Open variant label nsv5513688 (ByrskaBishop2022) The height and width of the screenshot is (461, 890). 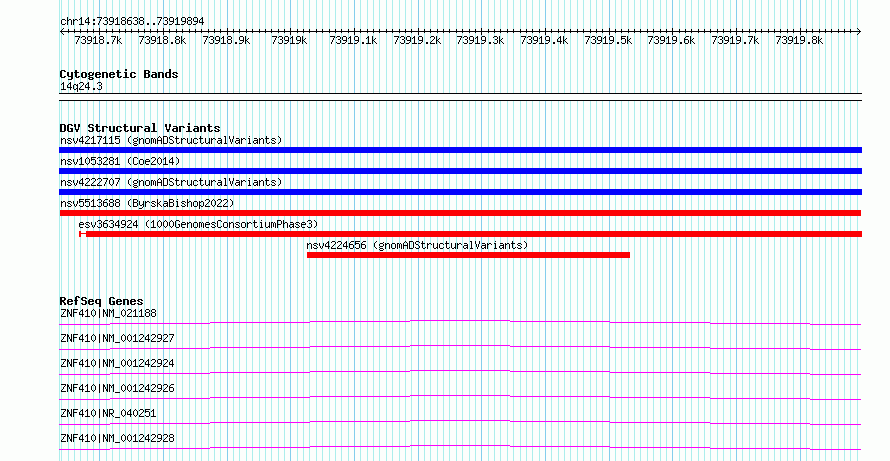click(x=146, y=203)
